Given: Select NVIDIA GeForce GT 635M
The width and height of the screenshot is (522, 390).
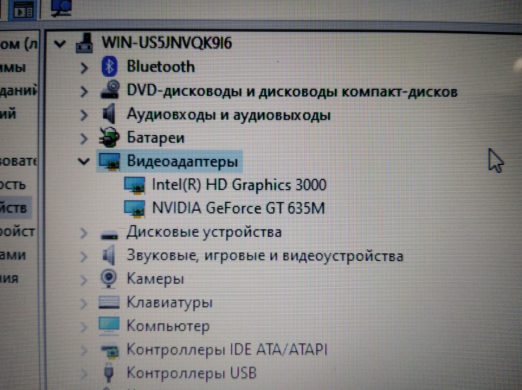Looking at the screenshot, I should click(x=238, y=208).
